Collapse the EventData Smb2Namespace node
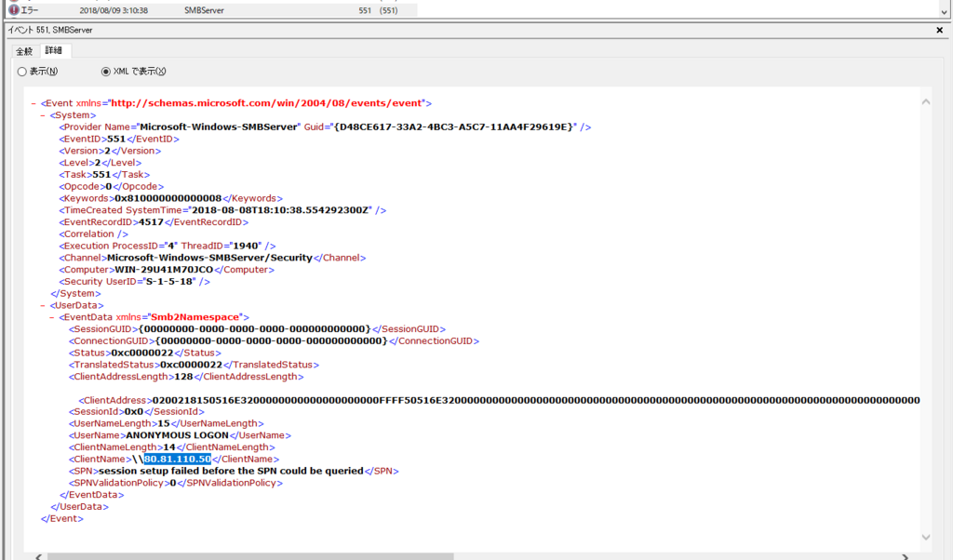The width and height of the screenshot is (953, 560). [x=52, y=317]
